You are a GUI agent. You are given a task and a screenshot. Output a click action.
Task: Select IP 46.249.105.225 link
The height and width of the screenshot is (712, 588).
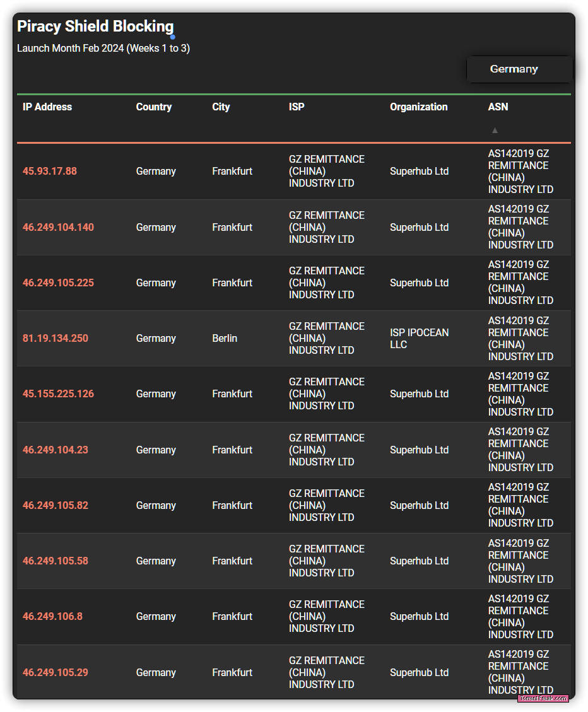(x=58, y=283)
